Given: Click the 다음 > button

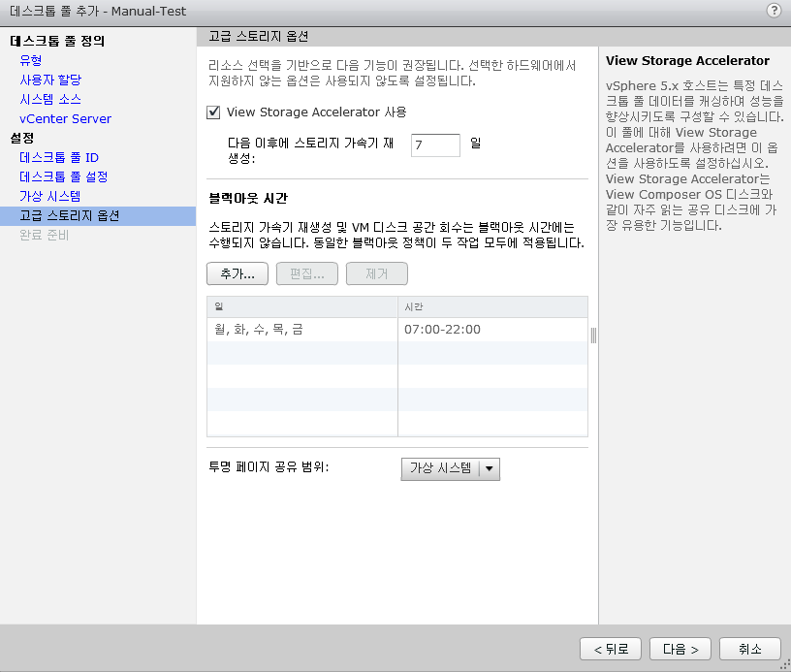Looking at the screenshot, I should pos(680,649).
